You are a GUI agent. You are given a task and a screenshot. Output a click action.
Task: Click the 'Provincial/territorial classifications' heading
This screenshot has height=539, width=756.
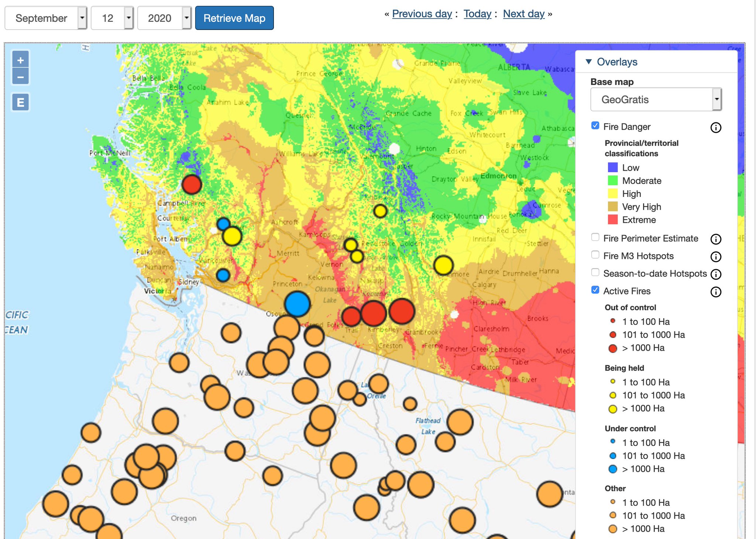[x=642, y=149]
